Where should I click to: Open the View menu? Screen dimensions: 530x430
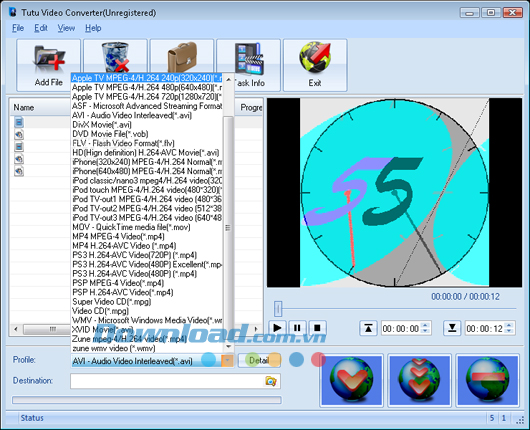coord(66,28)
